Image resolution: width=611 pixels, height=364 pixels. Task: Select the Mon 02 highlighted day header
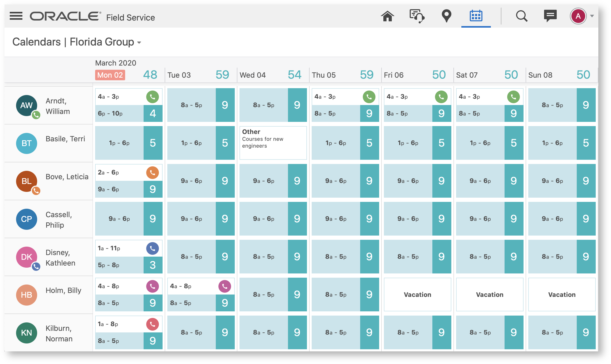pyautogui.click(x=110, y=75)
